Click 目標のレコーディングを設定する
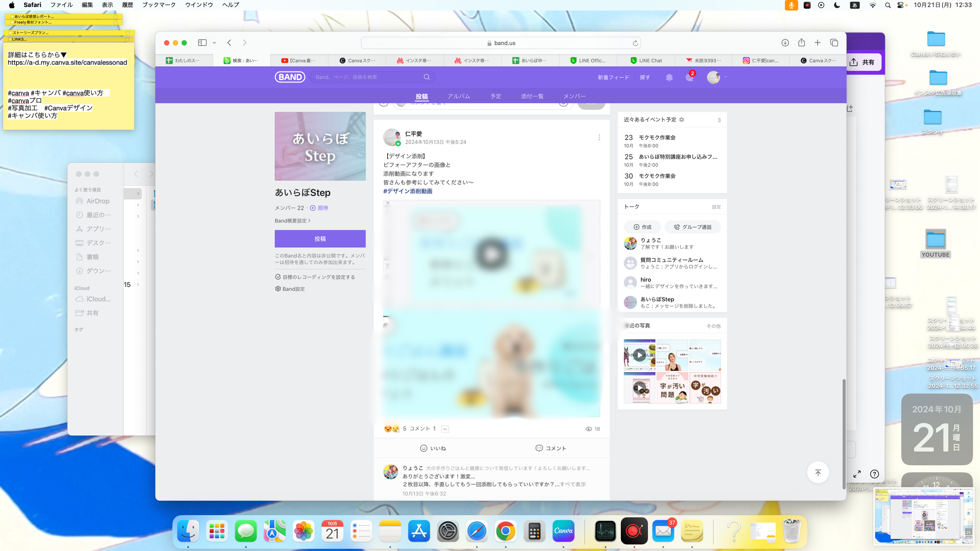This screenshot has height=551, width=980. coord(315,277)
